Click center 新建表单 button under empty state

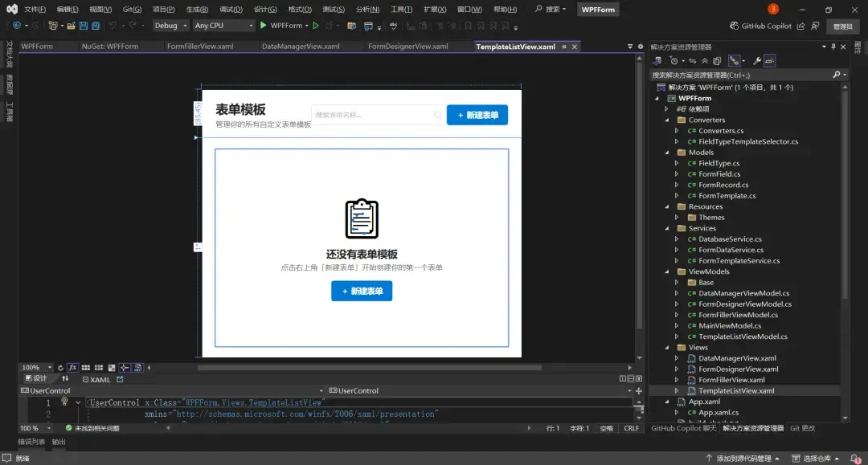pyautogui.click(x=362, y=291)
